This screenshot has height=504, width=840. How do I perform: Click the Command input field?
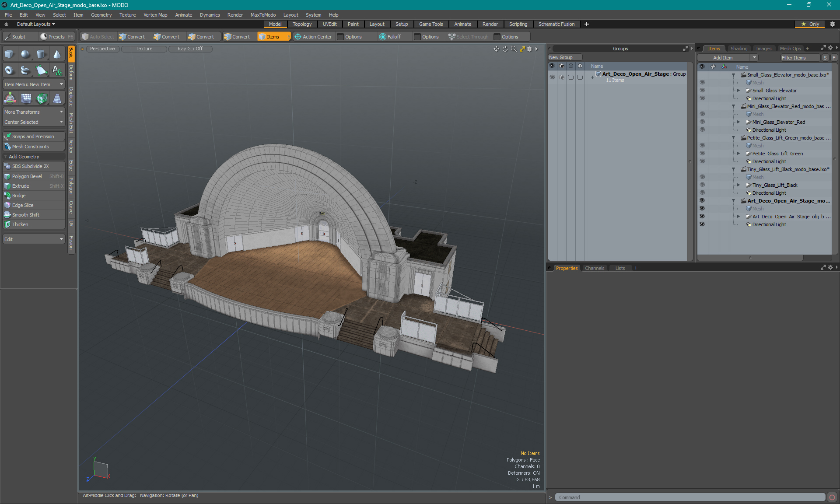pyautogui.click(x=690, y=497)
